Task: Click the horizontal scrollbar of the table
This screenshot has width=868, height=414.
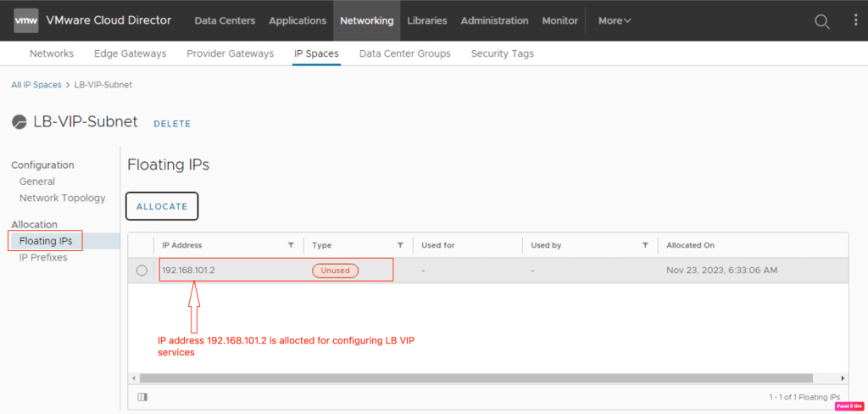Action: point(475,378)
